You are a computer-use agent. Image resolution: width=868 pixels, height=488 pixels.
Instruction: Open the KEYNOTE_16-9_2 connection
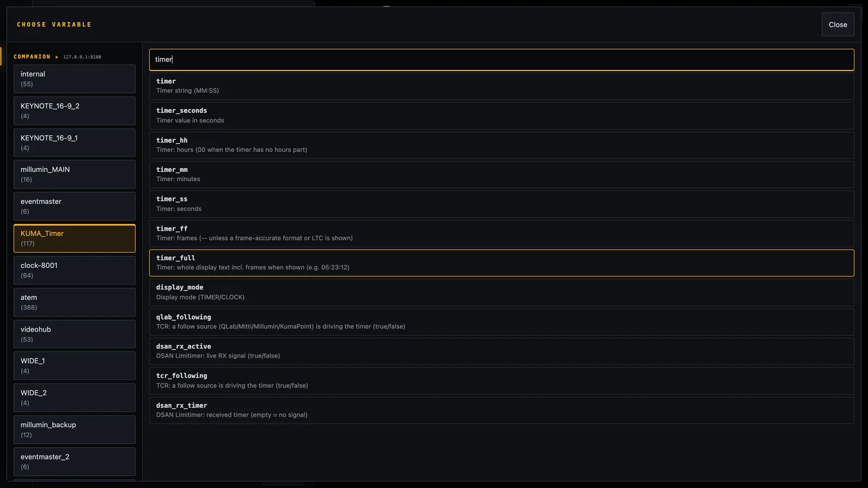(74, 111)
